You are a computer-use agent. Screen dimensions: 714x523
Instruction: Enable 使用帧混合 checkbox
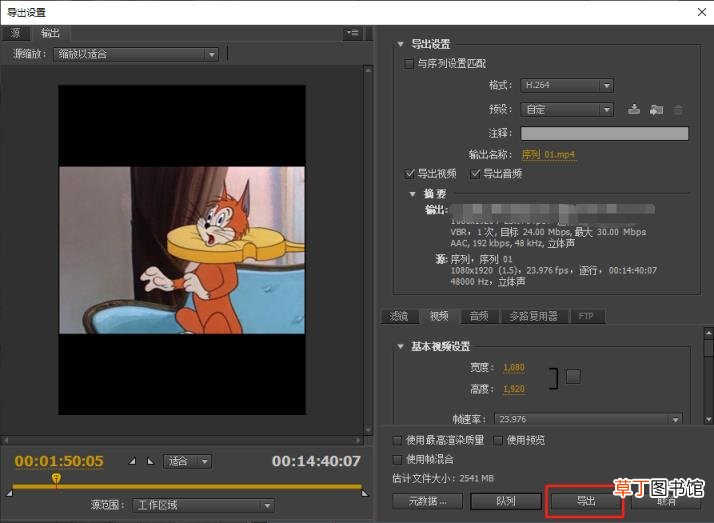(x=397, y=459)
